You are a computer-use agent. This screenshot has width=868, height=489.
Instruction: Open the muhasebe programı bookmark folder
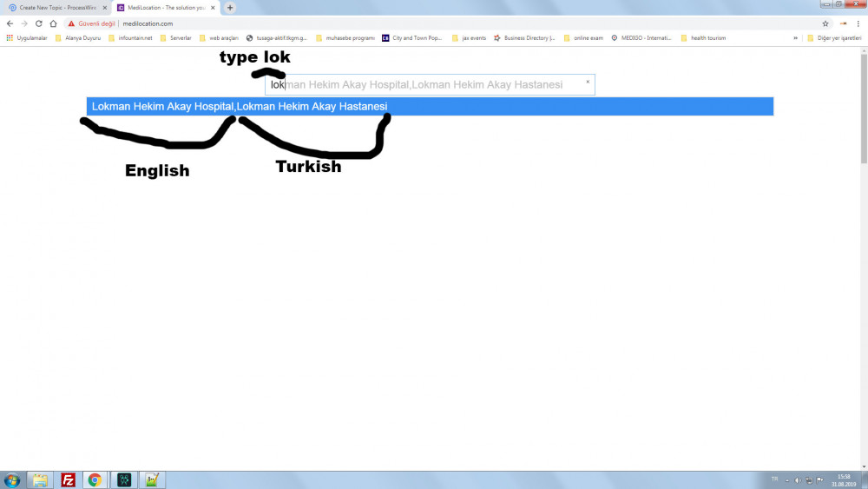pos(345,38)
